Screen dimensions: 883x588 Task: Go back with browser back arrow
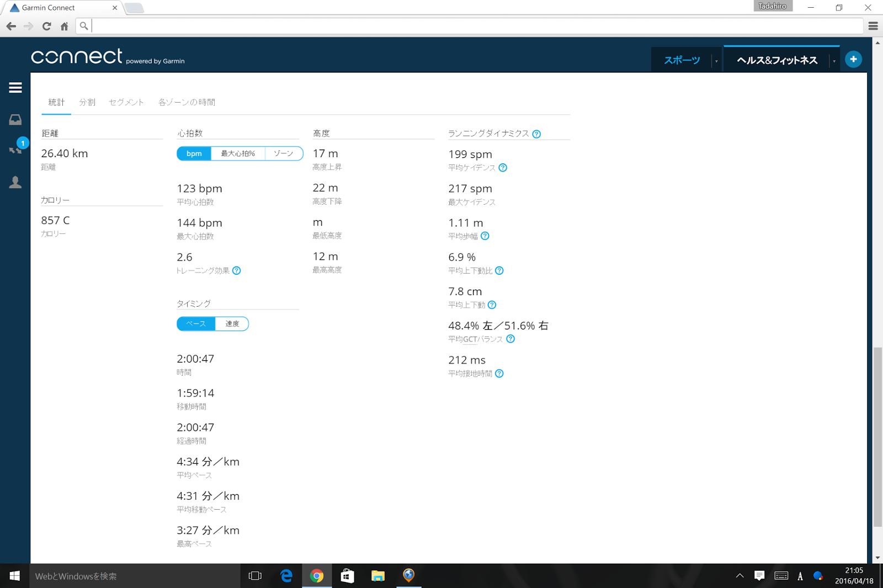click(x=11, y=26)
